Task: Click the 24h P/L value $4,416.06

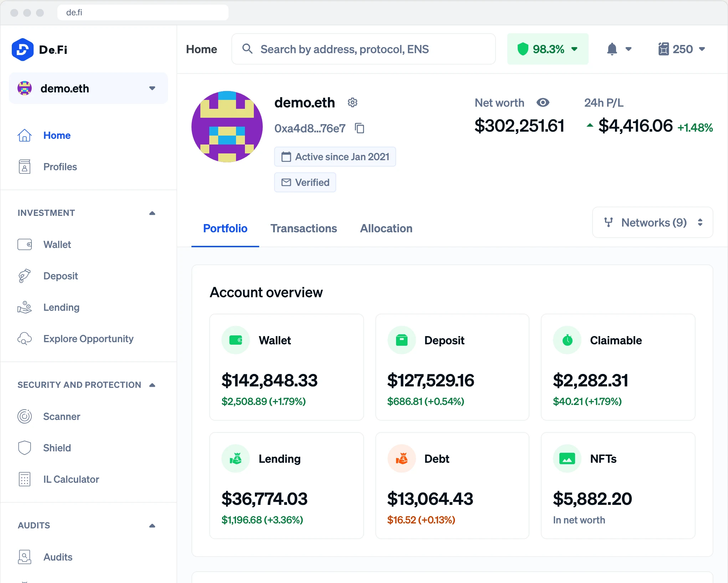Action: pyautogui.click(x=635, y=126)
